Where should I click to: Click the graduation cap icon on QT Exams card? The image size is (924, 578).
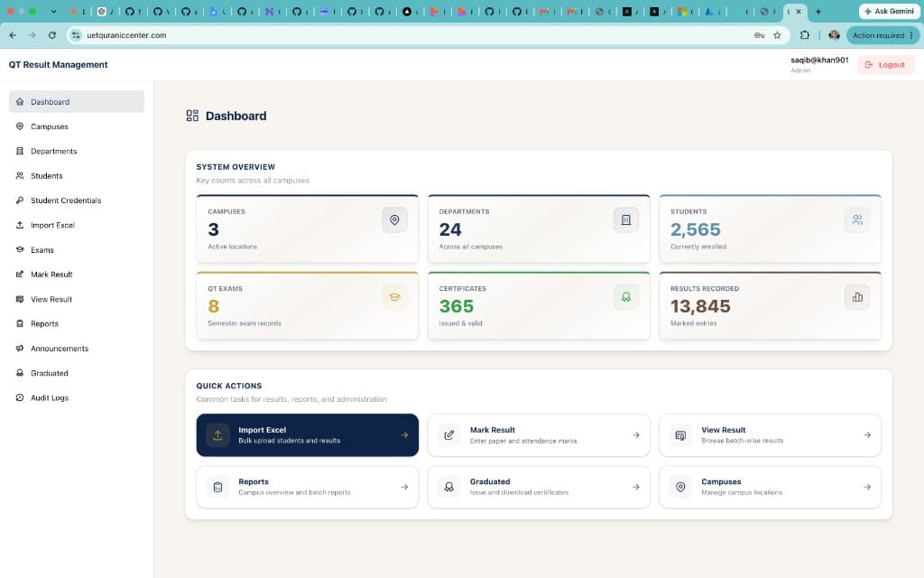(x=394, y=297)
